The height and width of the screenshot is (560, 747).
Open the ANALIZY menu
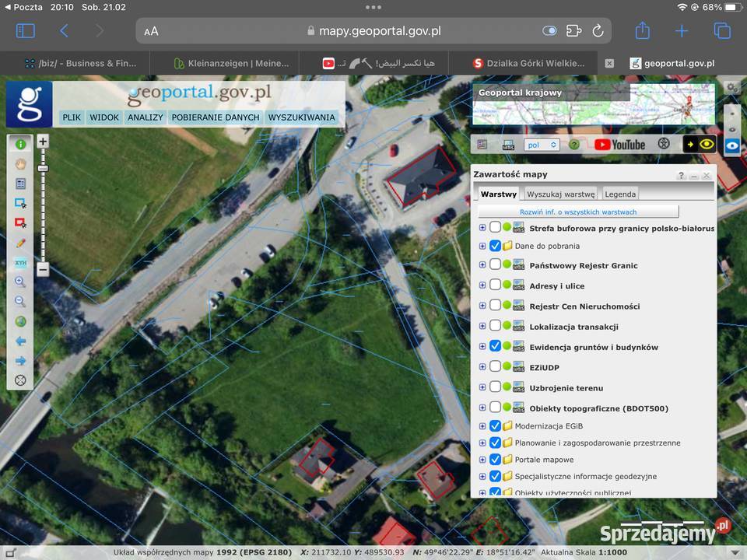tap(146, 117)
